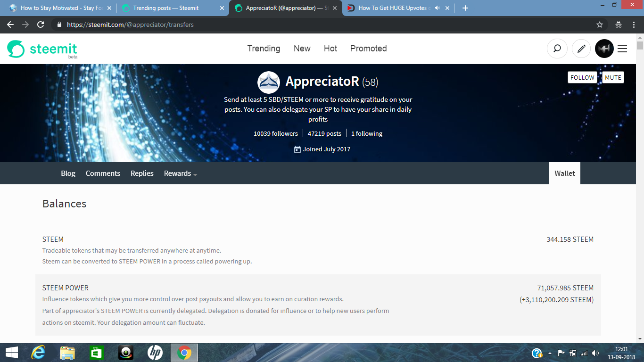Open the Windows Store taskbar icon

click(96, 353)
